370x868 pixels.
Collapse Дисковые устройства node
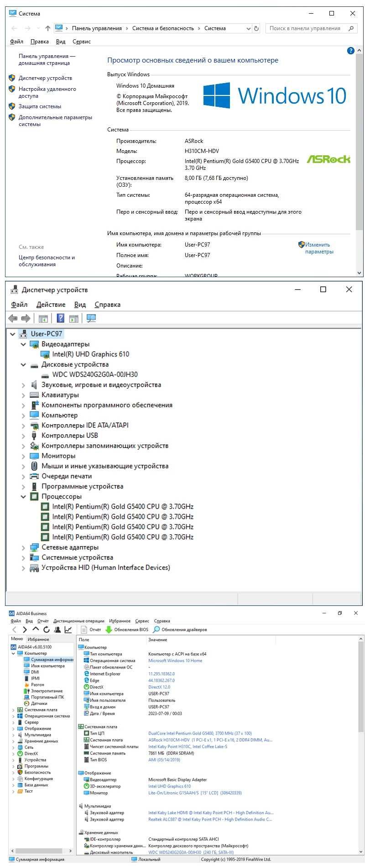23,364
